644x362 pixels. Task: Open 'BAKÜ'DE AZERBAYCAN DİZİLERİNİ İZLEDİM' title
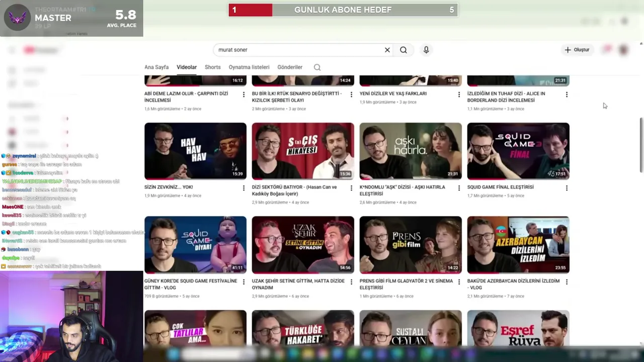click(x=513, y=284)
